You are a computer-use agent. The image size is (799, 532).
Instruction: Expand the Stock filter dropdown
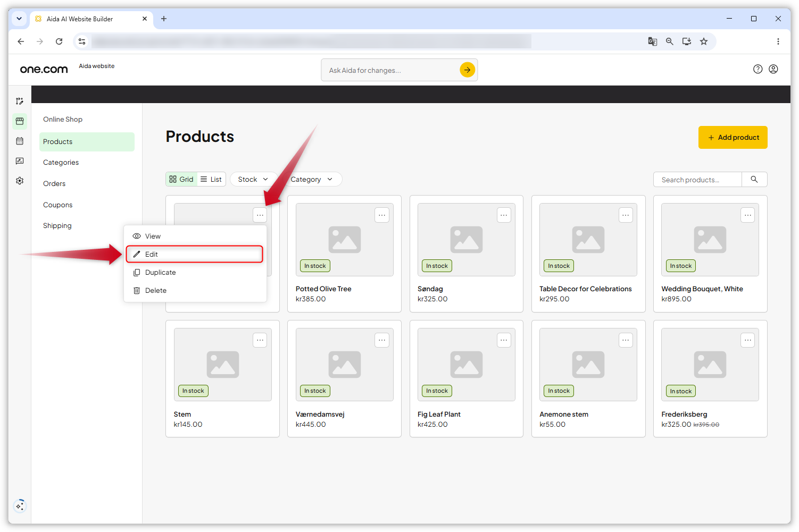click(253, 179)
